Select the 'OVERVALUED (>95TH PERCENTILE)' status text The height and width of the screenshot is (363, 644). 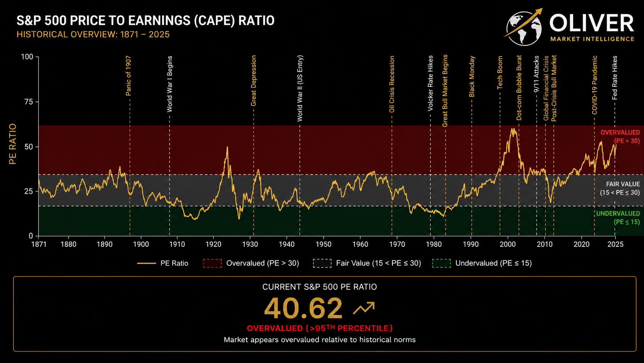pyautogui.click(x=320, y=328)
